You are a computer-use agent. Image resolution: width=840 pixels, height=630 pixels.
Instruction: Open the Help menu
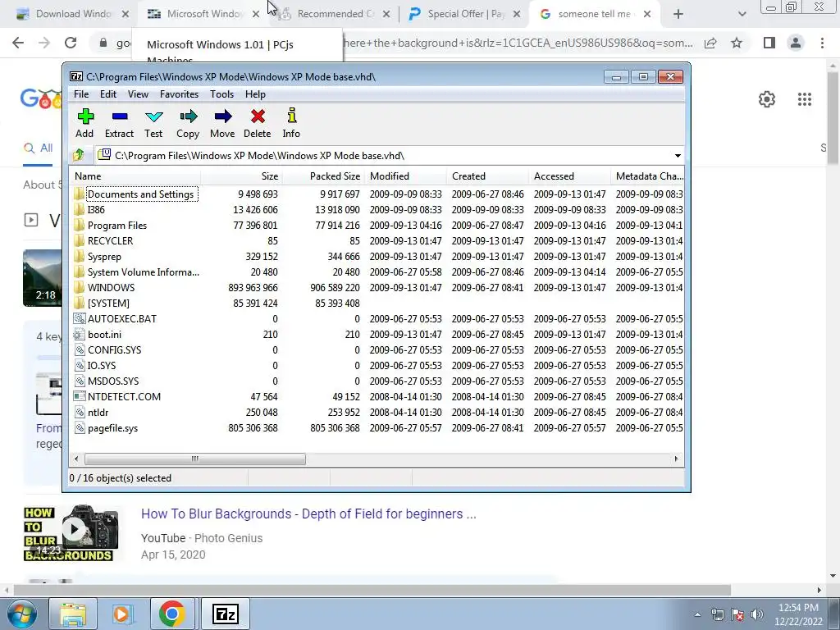coord(255,94)
